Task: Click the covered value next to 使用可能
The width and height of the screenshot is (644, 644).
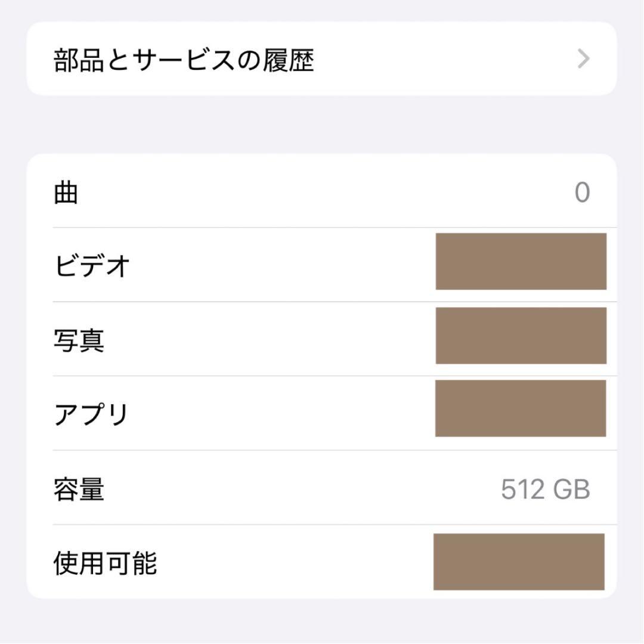Action: pyautogui.click(x=518, y=561)
